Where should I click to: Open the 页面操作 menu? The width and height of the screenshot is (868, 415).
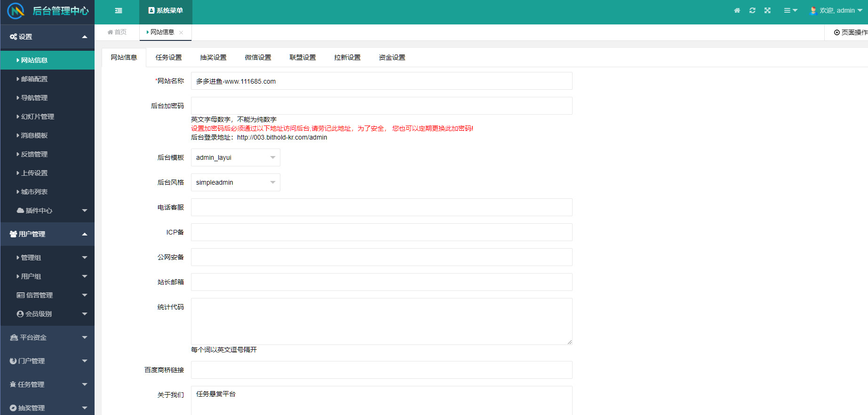(851, 32)
